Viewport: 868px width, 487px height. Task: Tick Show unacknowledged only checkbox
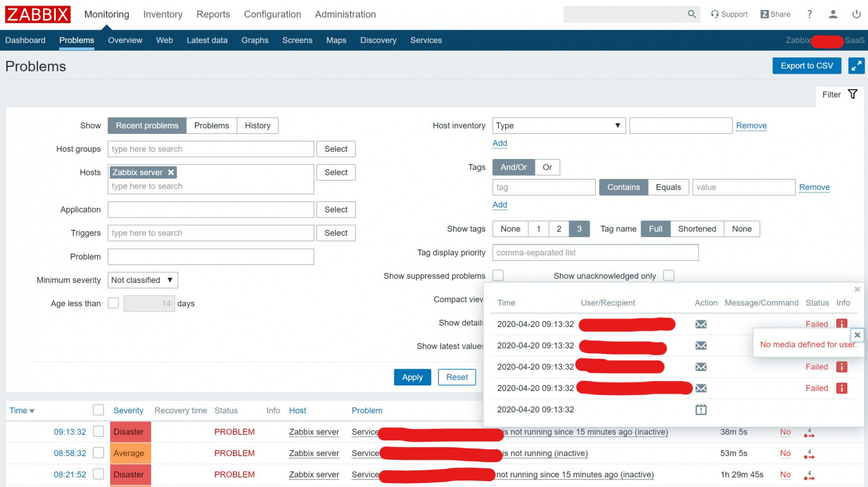tap(669, 276)
